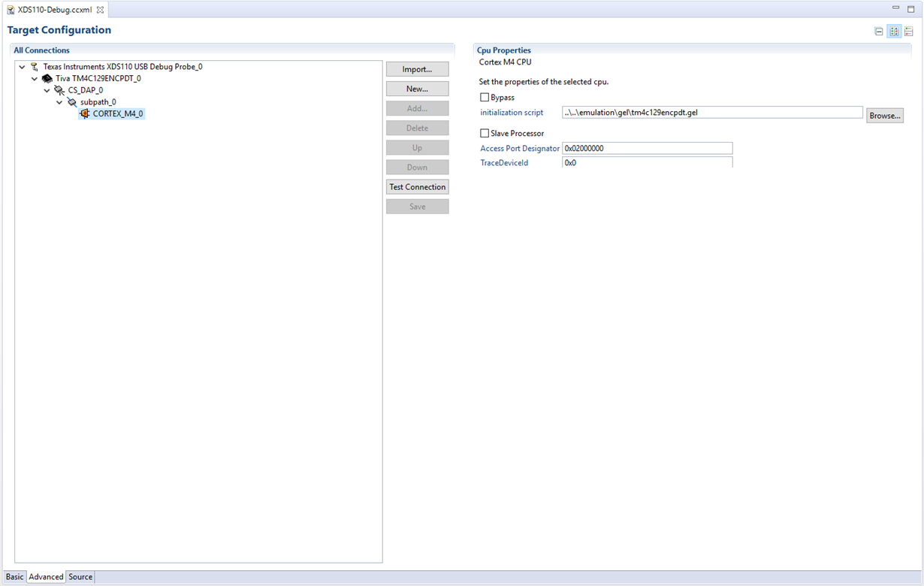Screen dimensions: 924x586
Task: Click the Access Port Designator field
Action: tap(647, 149)
